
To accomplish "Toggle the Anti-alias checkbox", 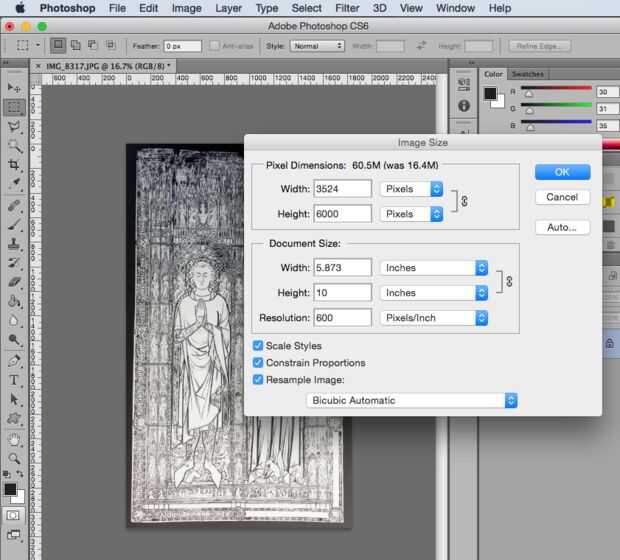I will (x=214, y=46).
